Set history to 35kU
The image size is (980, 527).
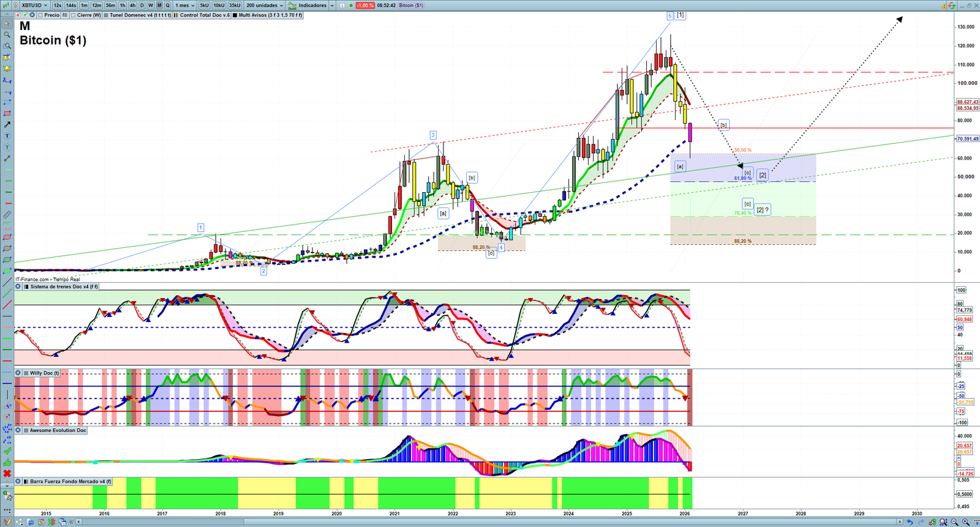pos(235,6)
